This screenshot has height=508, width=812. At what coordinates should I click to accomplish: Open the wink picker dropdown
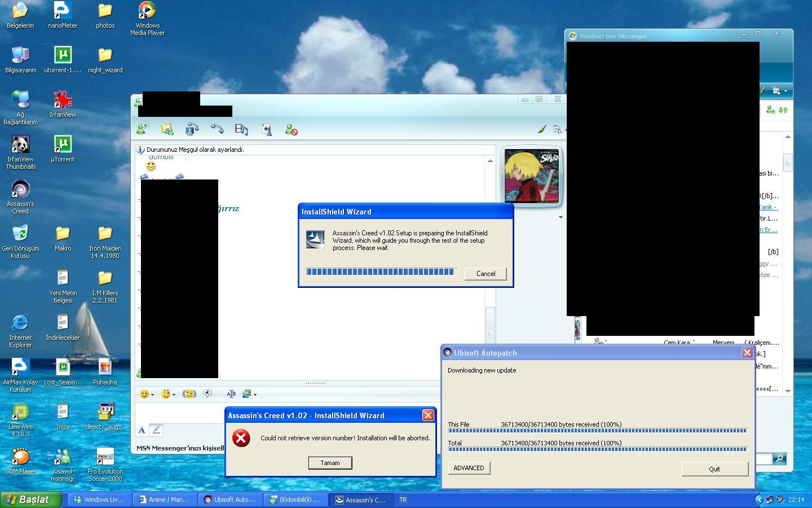point(168,394)
